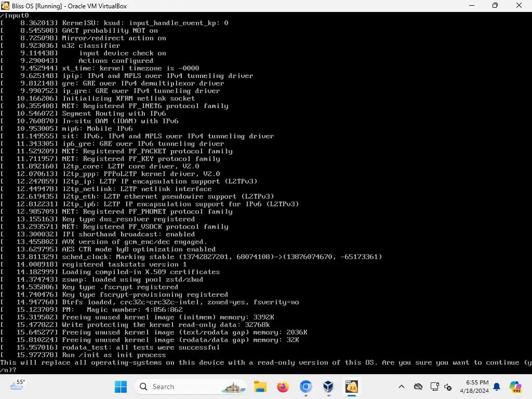Open the weather widget showing 55°
532x399 pixels.
17,385
